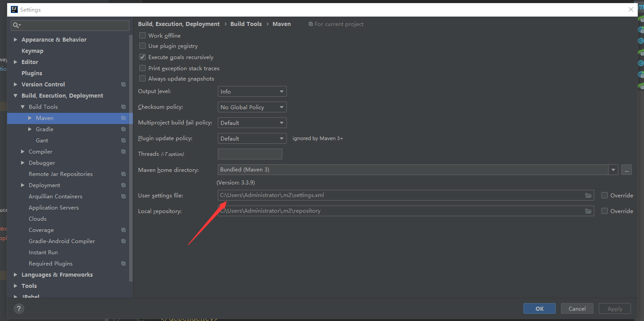
Task: Enable Print exception stack traces
Action: pyautogui.click(x=143, y=68)
